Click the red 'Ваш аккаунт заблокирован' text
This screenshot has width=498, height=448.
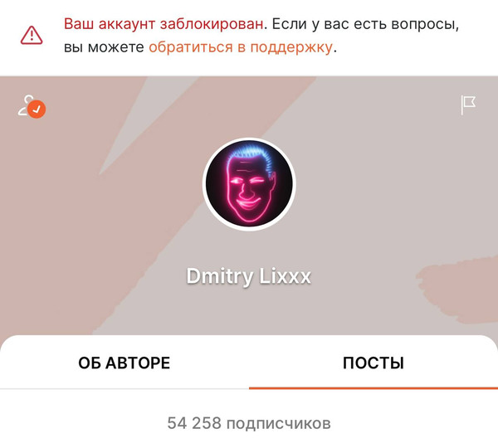click(164, 24)
